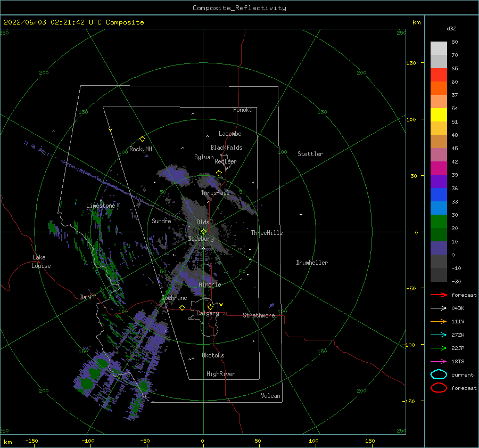Click the Sylvan label
Image resolution: width=479 pixels, height=448 pixels.
coord(204,157)
